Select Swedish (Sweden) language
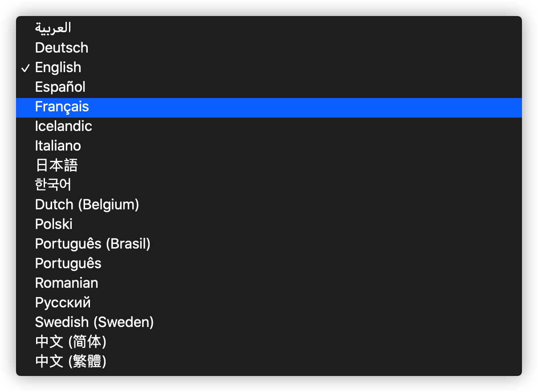The width and height of the screenshot is (538, 392). click(269, 322)
